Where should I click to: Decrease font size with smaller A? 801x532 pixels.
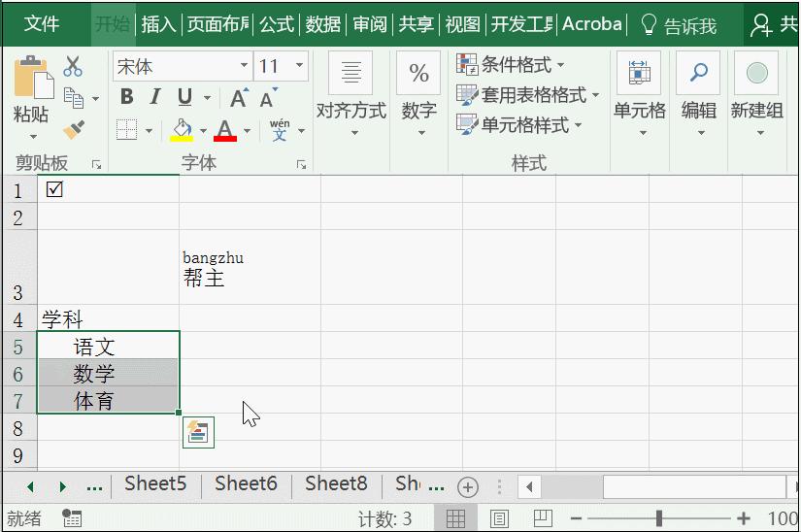(268, 97)
